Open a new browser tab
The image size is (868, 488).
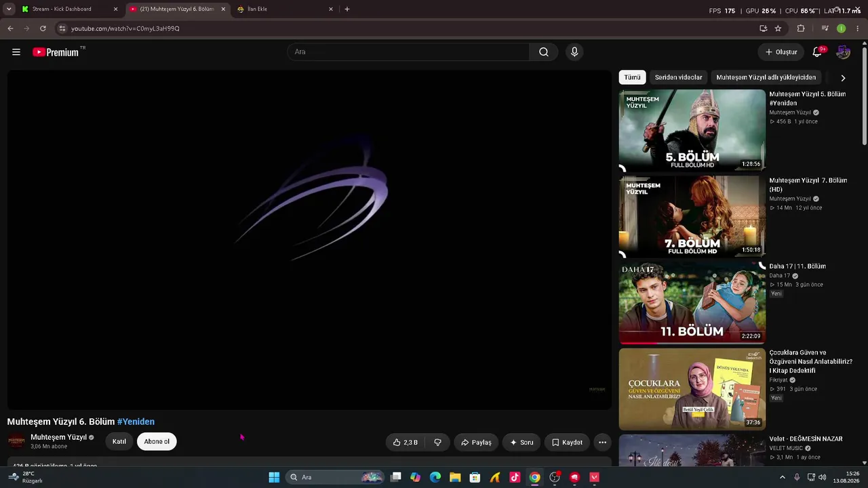[347, 9]
